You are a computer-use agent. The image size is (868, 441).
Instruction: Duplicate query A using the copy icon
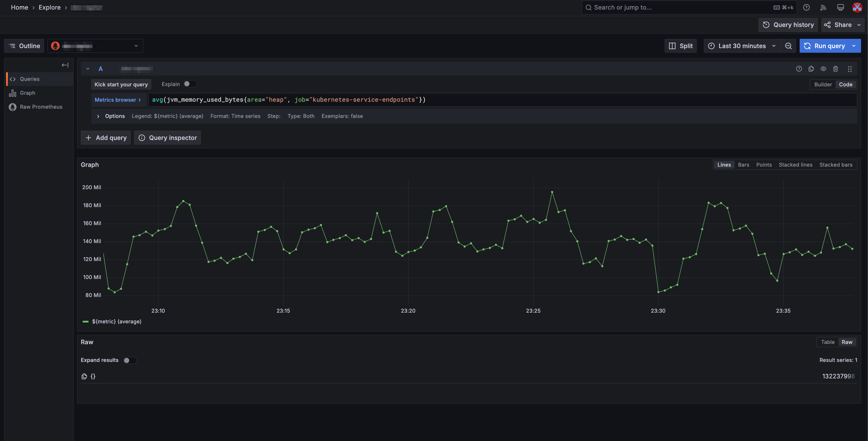[811, 69]
